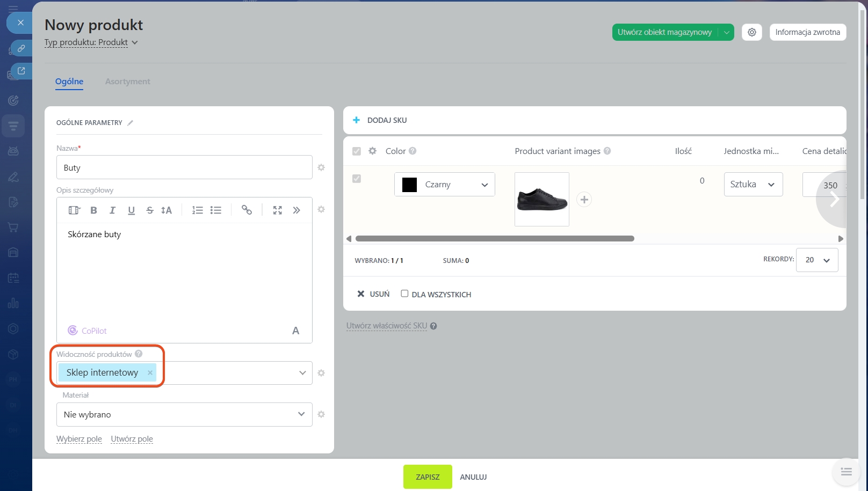Screen dimensions: 868x491
Task: Insert a numbered list in description
Action: pyautogui.click(x=197, y=210)
